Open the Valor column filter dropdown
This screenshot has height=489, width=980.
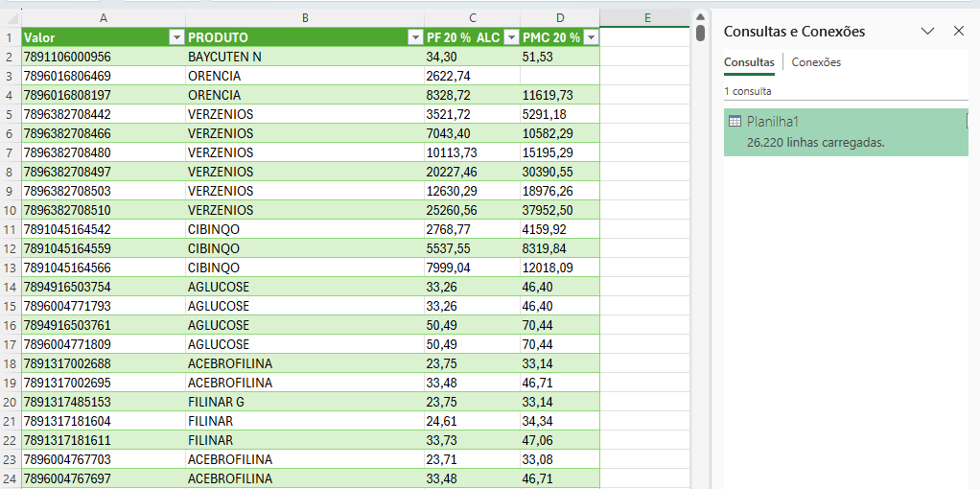pyautogui.click(x=176, y=37)
